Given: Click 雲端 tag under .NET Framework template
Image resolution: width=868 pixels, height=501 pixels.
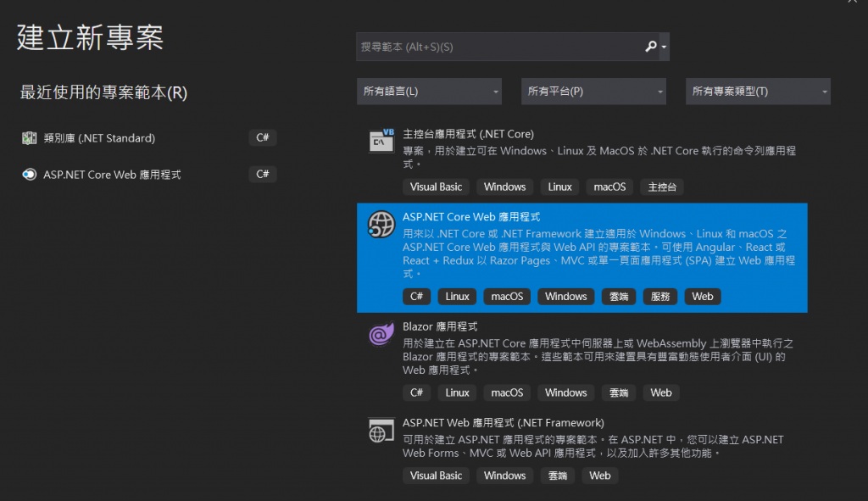Looking at the screenshot, I should point(558,476).
